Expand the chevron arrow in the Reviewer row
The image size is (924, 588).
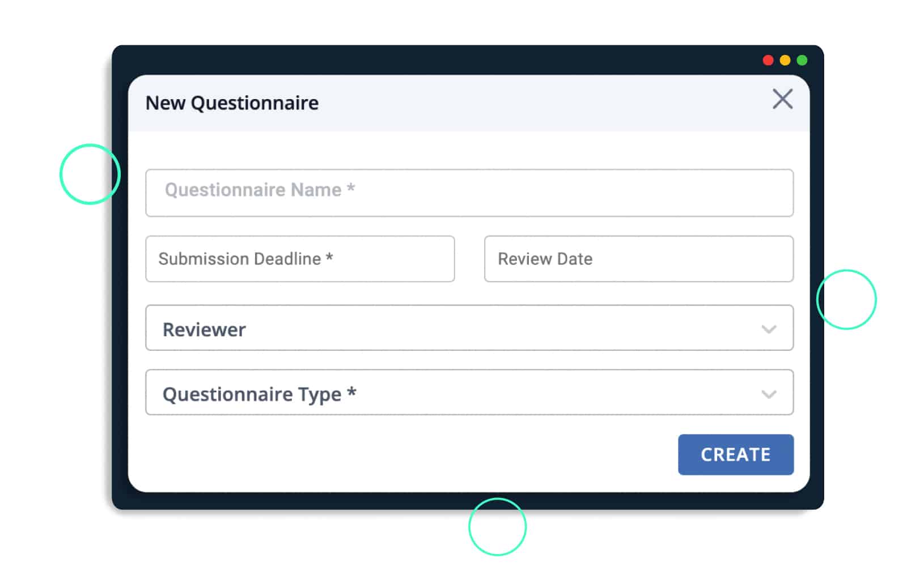pyautogui.click(x=769, y=329)
